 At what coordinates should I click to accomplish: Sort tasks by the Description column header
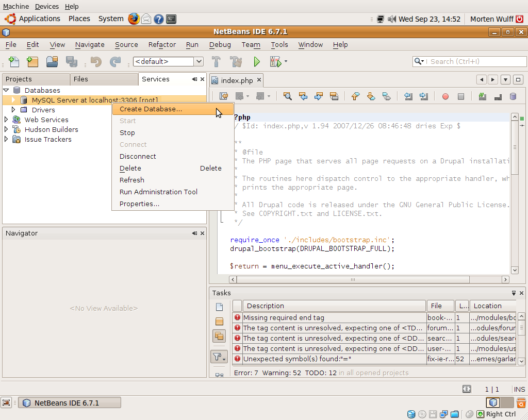point(334,306)
